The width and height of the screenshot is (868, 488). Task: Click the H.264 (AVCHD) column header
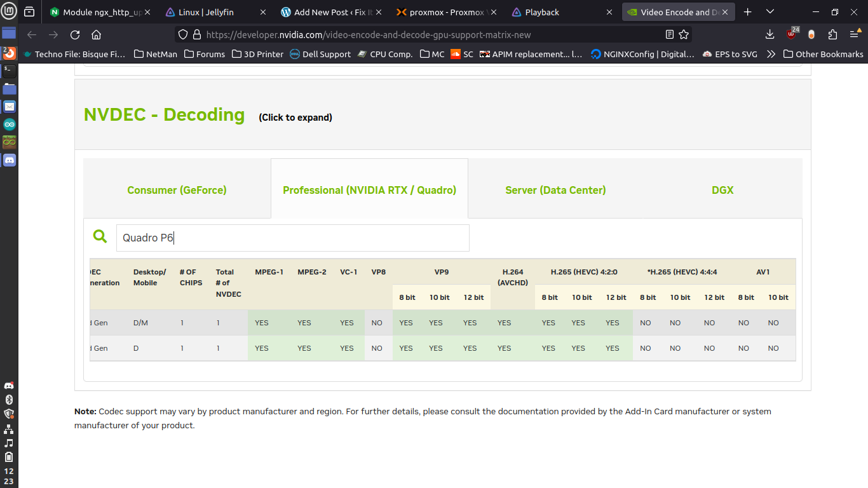coord(512,277)
